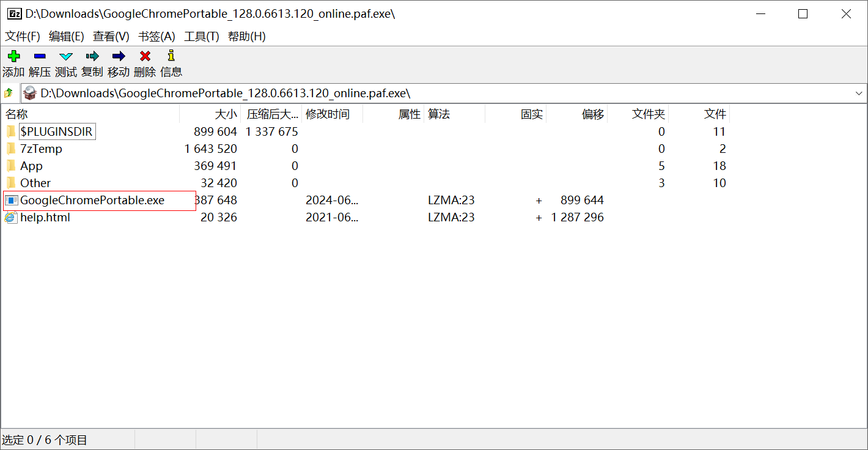Minimize the 7-Zip window
Screen dimensions: 868x450
click(x=760, y=13)
